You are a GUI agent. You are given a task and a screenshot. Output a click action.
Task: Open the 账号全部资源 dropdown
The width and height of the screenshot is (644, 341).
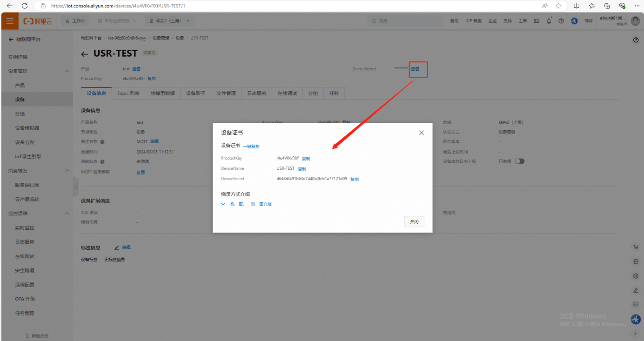click(x=117, y=21)
